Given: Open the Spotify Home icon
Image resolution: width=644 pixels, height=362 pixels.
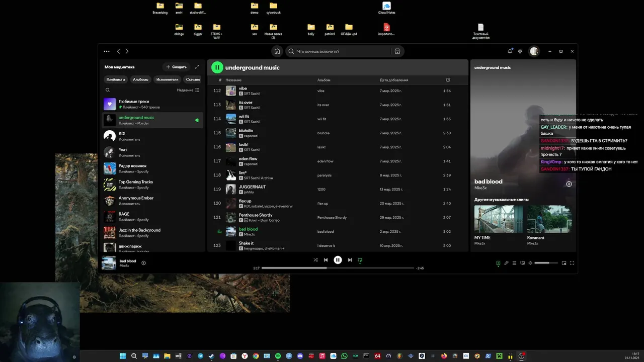Looking at the screenshot, I should click(x=277, y=51).
